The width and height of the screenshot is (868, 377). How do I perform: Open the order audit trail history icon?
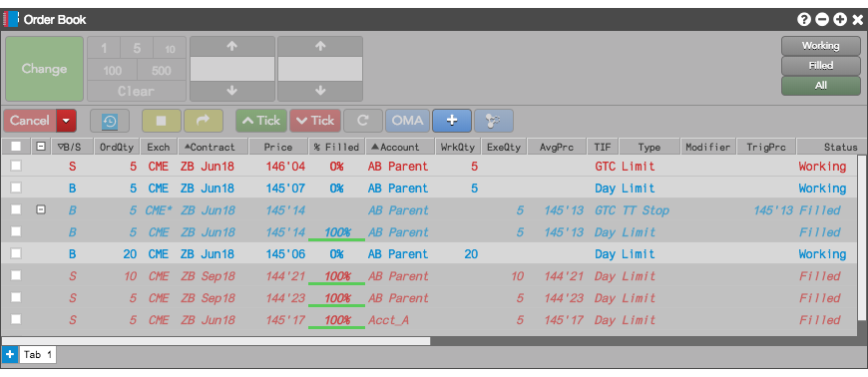click(x=110, y=121)
